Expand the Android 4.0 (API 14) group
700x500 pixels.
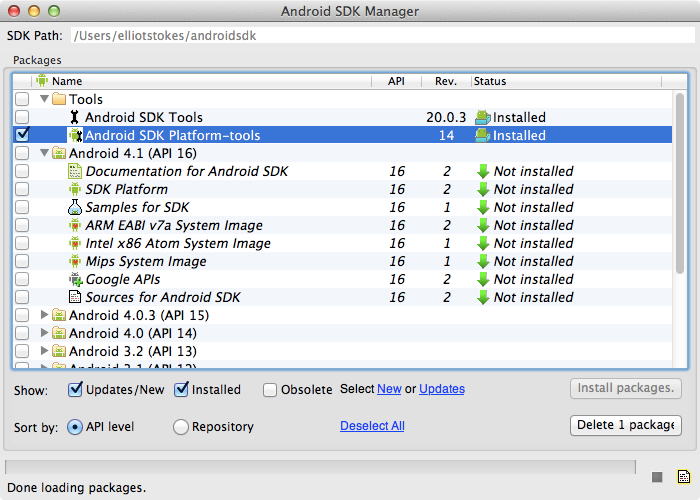point(44,333)
